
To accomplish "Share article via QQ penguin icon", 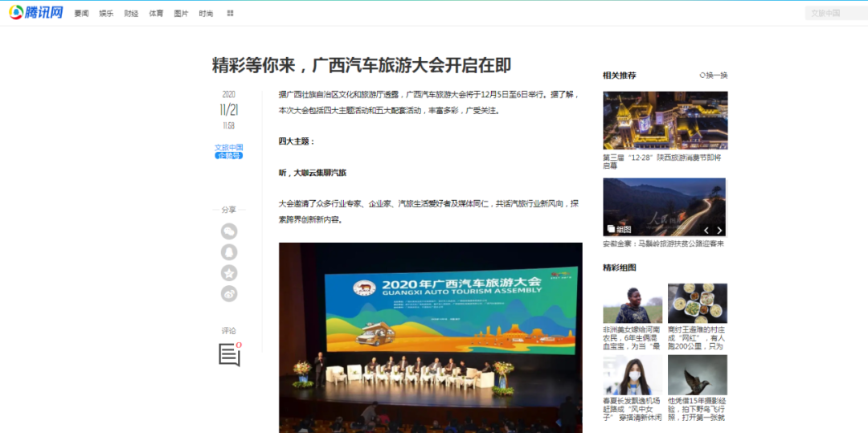I will (229, 252).
